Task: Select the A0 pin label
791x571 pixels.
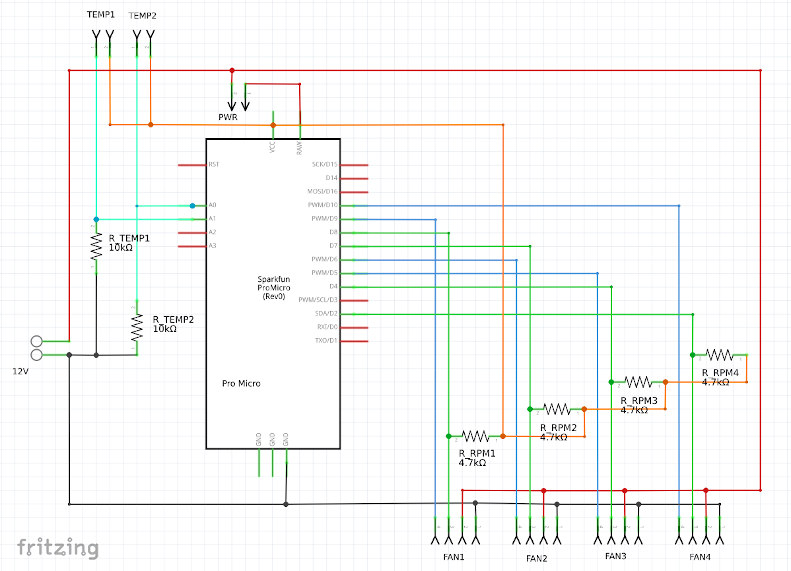Action: [212, 205]
